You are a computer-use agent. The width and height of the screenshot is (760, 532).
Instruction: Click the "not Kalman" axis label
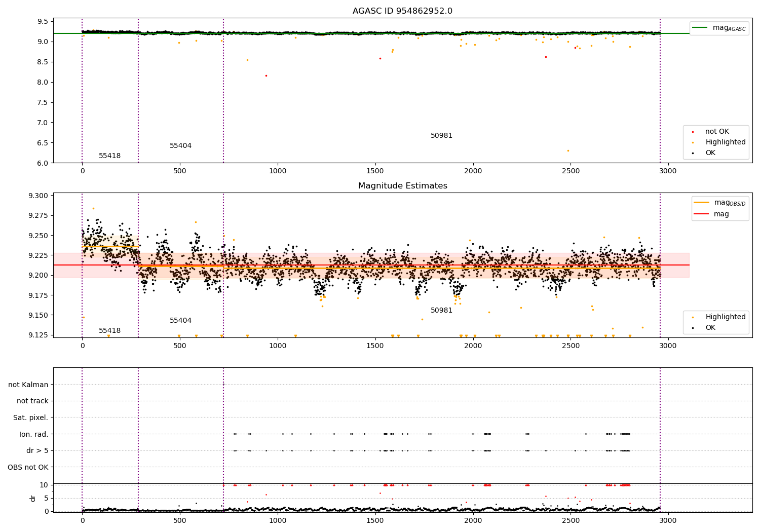[x=28, y=385]
